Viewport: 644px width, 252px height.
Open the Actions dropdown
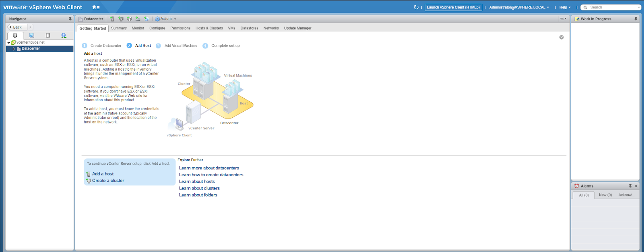pos(165,19)
